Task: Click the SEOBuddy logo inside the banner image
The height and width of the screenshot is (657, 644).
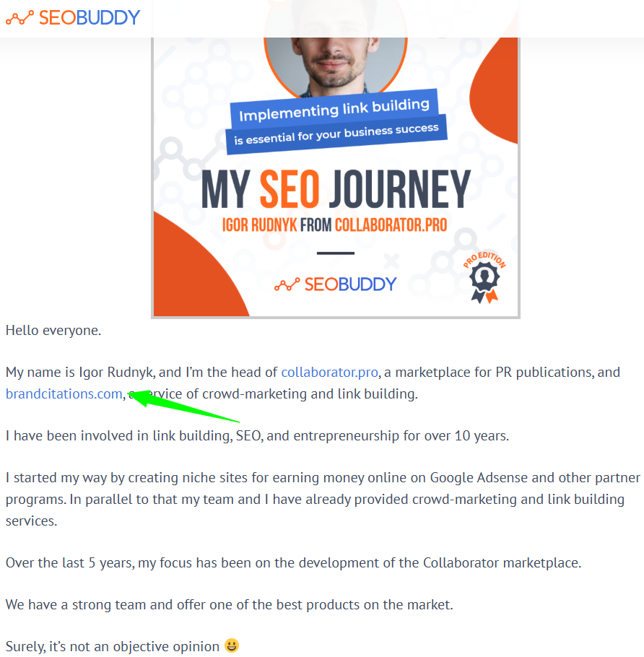Action: tap(335, 284)
